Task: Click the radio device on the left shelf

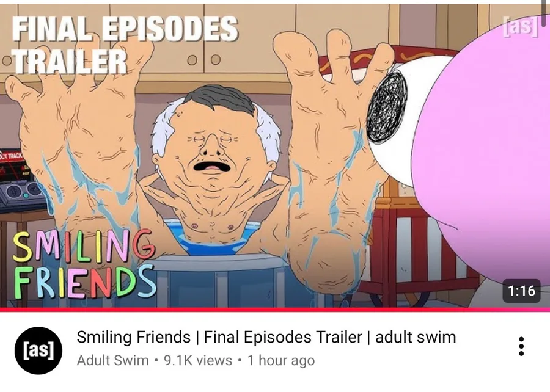Action: 21,180
